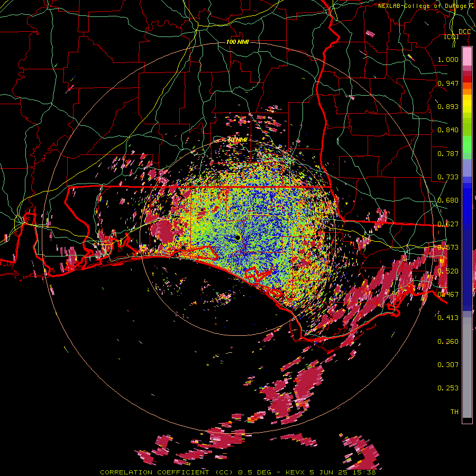This screenshot has height=476, width=476.
Task: Click the 100 NMI range ring label
Action: pos(237,42)
